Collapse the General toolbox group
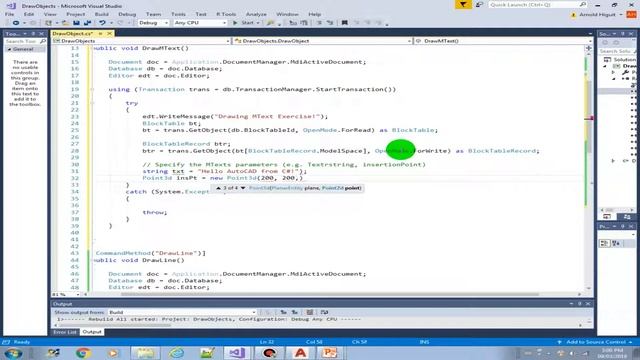This screenshot has height=360, width=640. [x=9, y=49]
